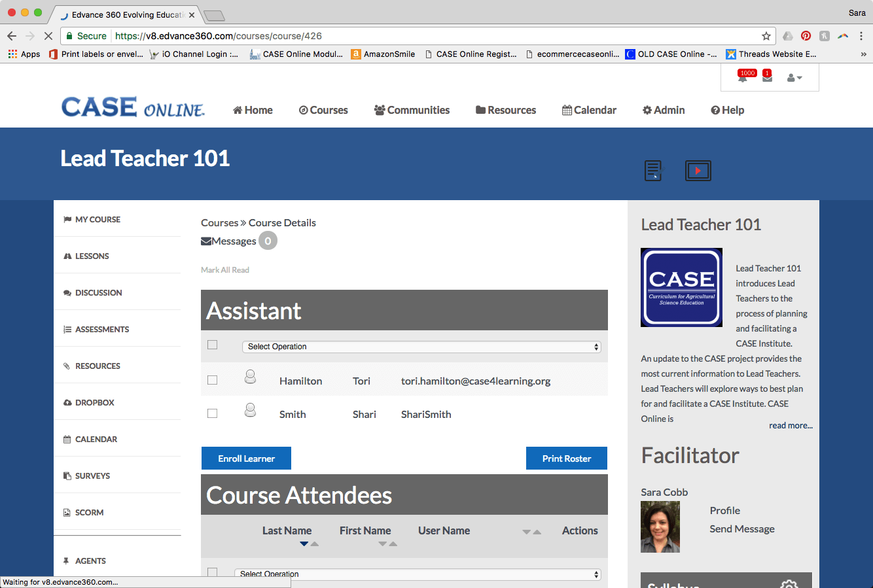
Task: Click the Print Roster button
Action: point(566,458)
